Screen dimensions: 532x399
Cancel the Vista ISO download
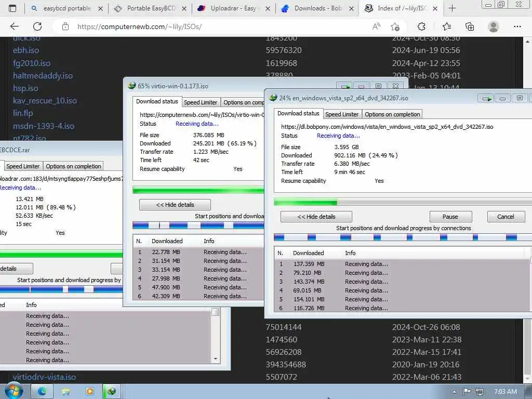tap(506, 217)
